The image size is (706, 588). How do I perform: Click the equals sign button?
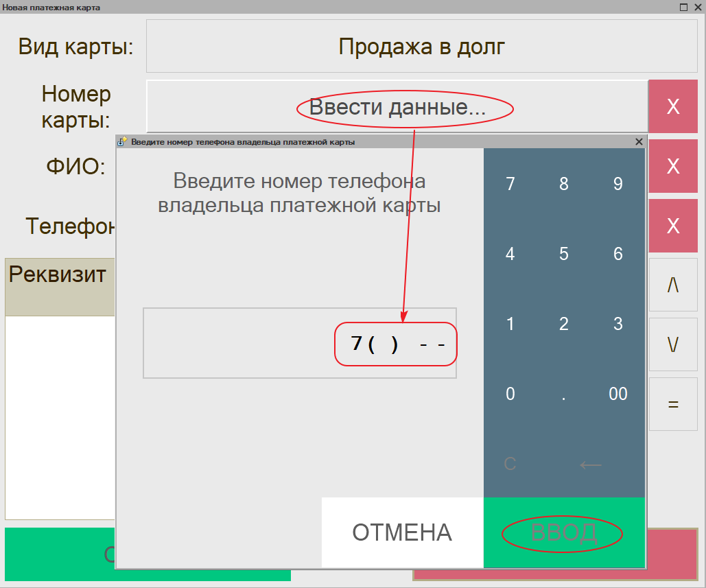(x=673, y=404)
